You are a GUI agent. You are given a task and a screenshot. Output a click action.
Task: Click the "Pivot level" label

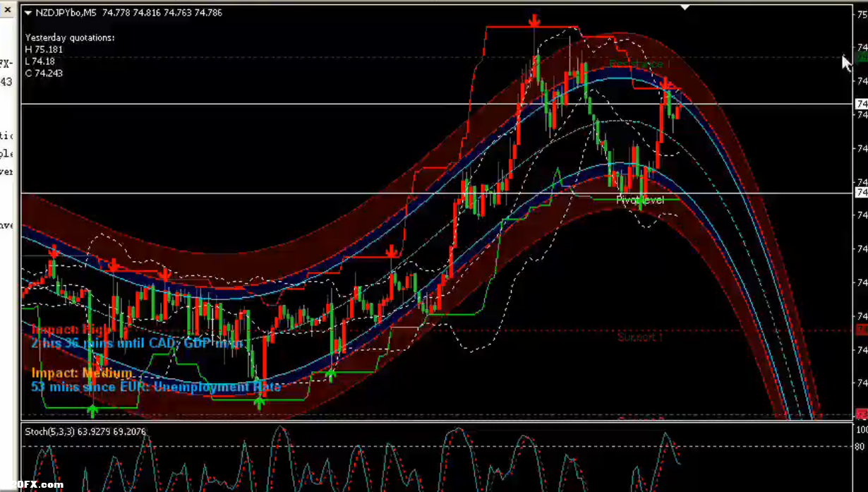click(640, 200)
